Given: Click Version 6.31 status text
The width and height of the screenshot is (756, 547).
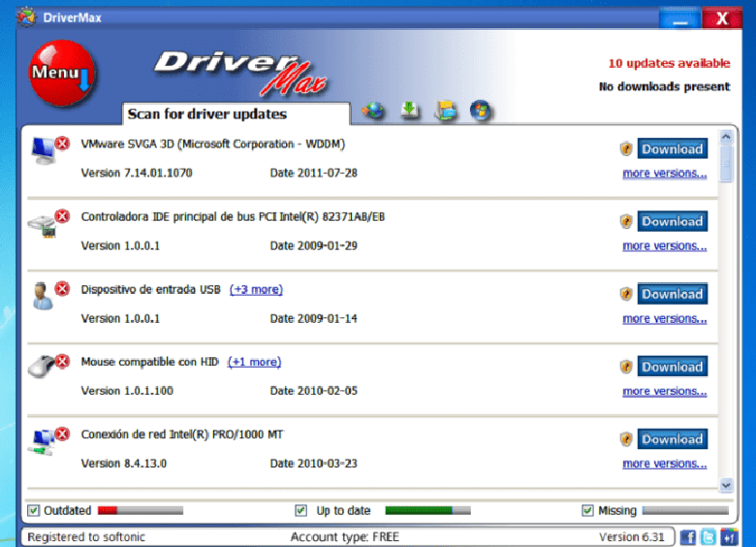Looking at the screenshot, I should coord(632,537).
